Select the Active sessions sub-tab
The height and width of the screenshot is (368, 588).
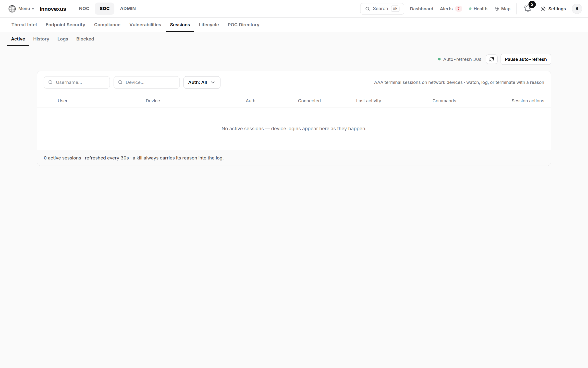point(18,39)
